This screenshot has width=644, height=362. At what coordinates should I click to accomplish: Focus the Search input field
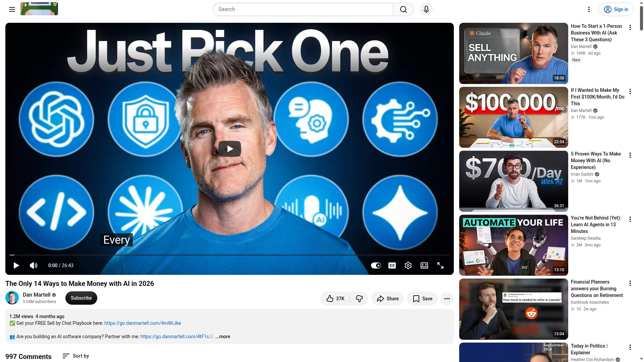(x=303, y=9)
